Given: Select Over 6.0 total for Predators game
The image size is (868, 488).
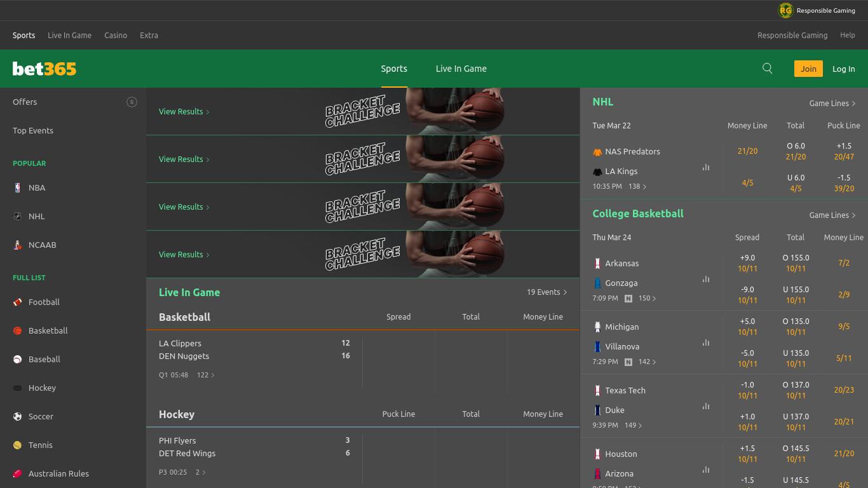Looking at the screenshot, I should (x=796, y=151).
